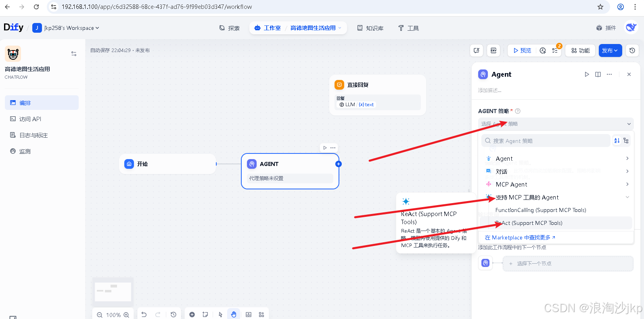Open the 工具 tab
Image resolution: width=644 pixels, height=319 pixels.
pos(408,28)
